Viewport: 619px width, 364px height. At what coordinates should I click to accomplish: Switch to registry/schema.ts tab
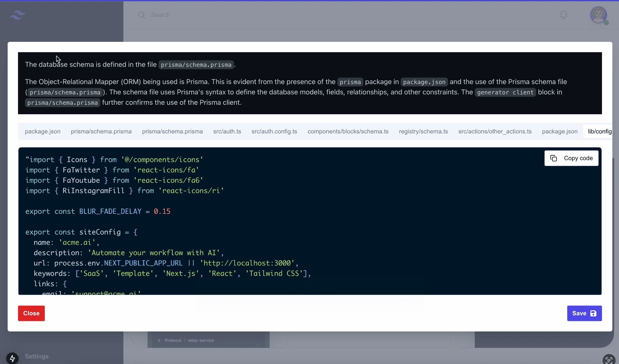(423, 131)
